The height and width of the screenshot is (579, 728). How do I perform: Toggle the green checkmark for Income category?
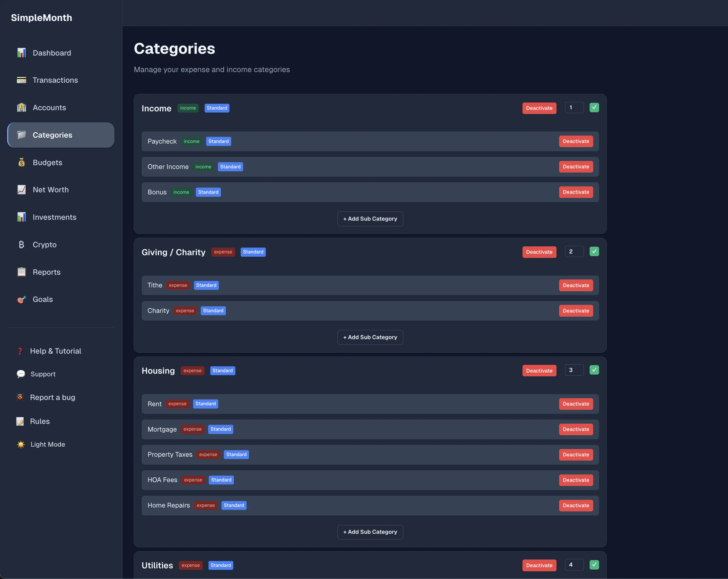click(x=594, y=107)
